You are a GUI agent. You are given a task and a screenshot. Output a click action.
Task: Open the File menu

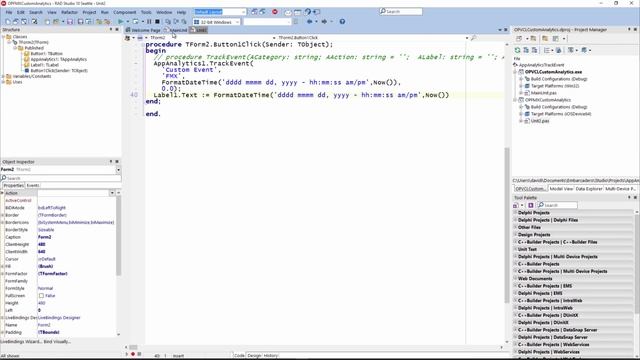pos(9,12)
